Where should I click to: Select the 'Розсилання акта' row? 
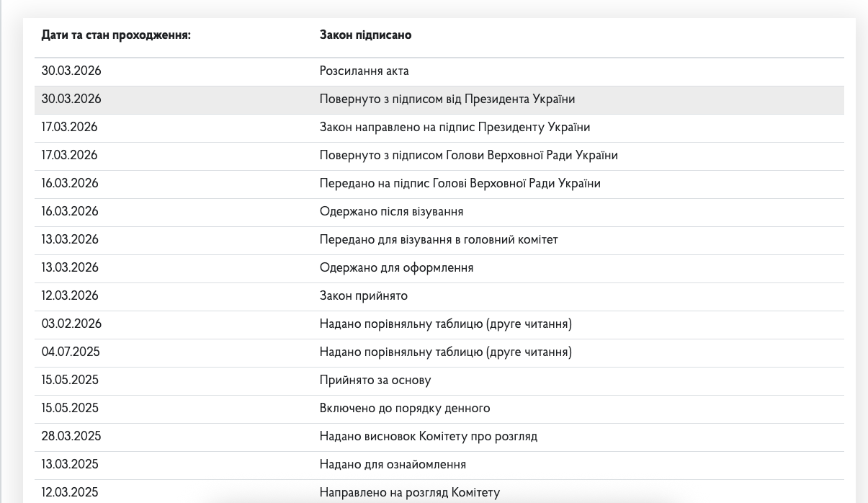(x=364, y=71)
